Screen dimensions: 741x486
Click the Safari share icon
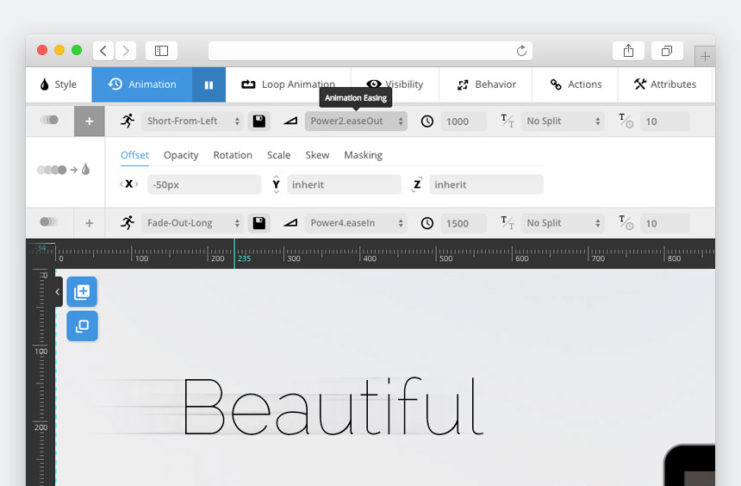[628, 50]
